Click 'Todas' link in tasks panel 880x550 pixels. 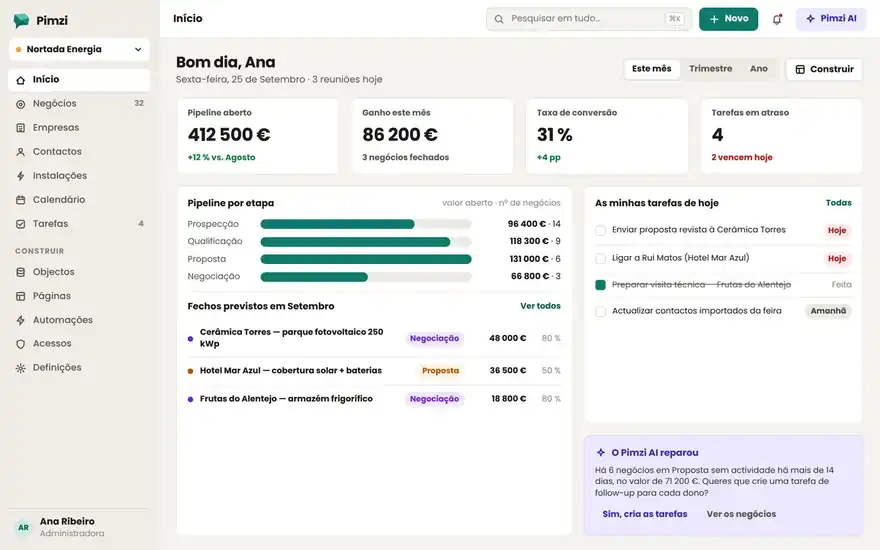[x=838, y=203]
